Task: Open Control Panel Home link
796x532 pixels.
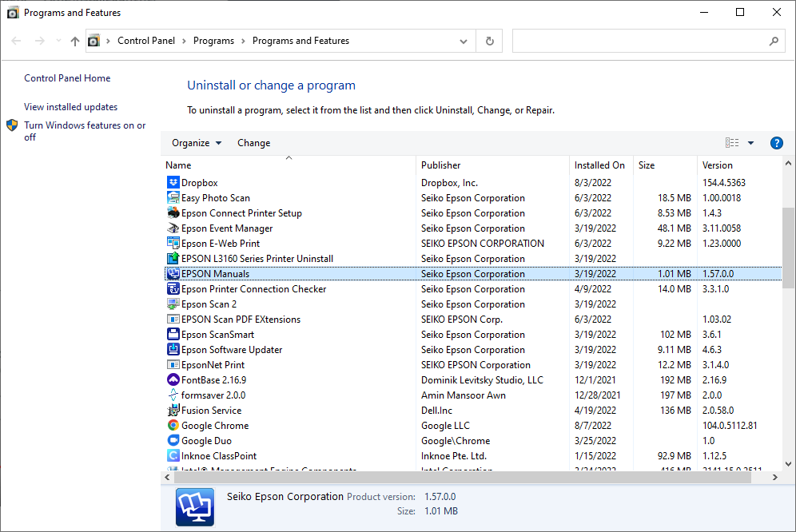Action: pyautogui.click(x=67, y=78)
